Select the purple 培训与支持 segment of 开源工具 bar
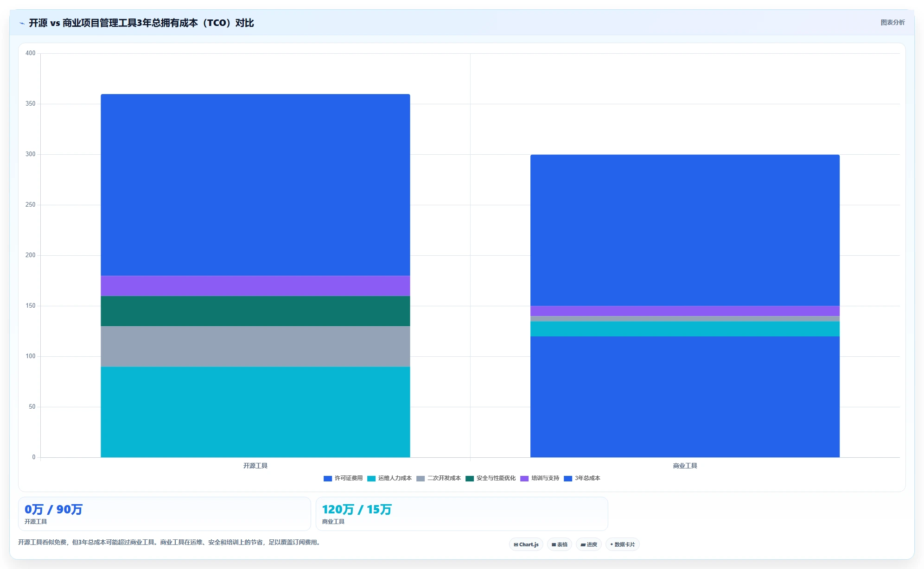The height and width of the screenshot is (569, 924). [x=255, y=286]
